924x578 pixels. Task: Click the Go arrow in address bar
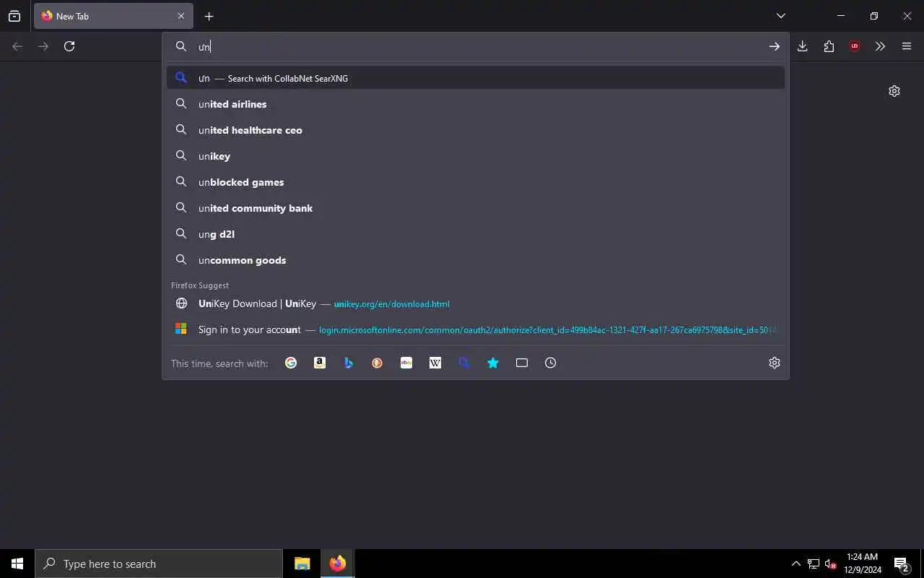coord(774,46)
